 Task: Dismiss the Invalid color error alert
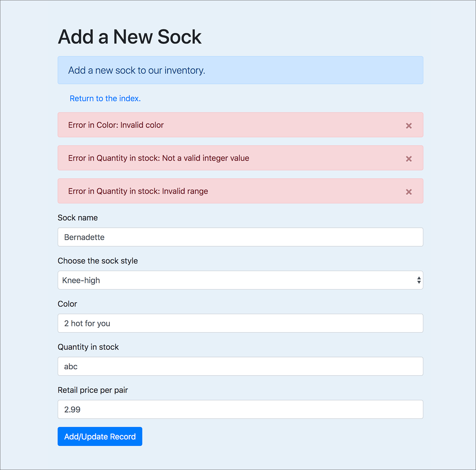409,126
